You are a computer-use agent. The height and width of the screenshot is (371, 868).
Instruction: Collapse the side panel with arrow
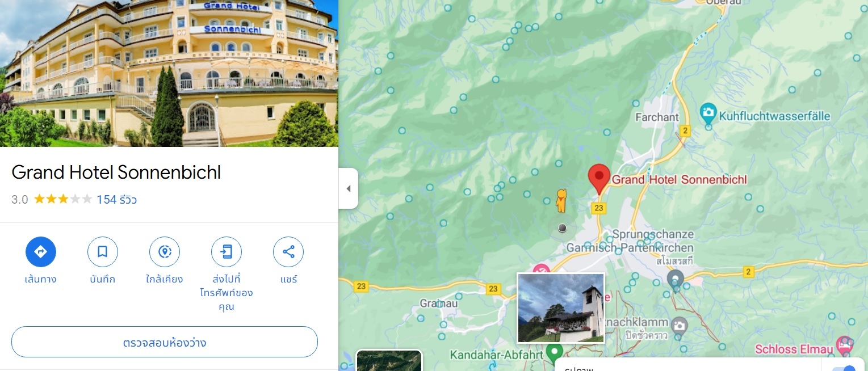[348, 188]
